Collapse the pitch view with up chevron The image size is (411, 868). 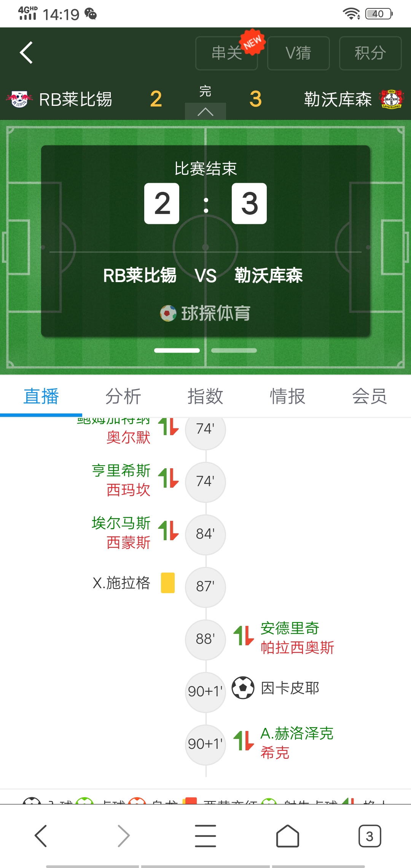205,112
